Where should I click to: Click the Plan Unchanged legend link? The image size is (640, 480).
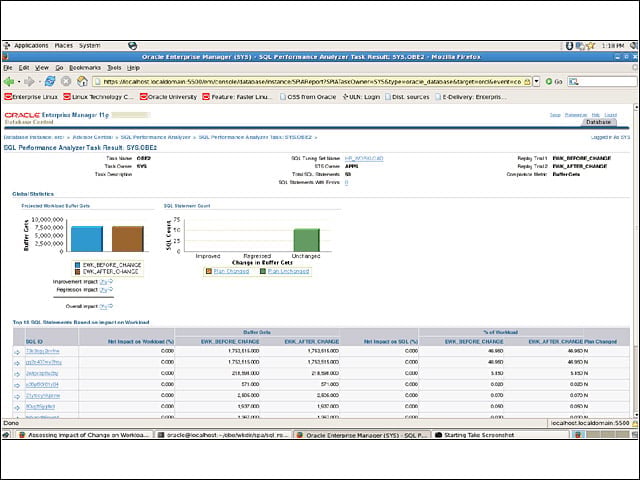point(288,271)
